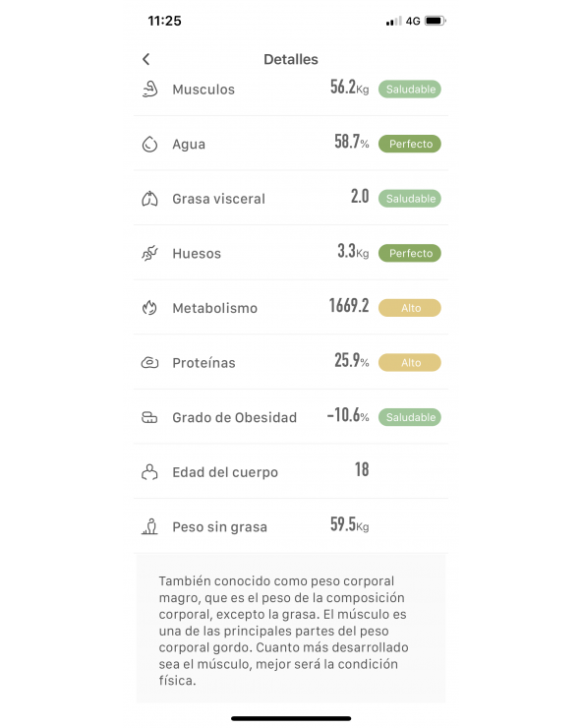Tap the Edad del cuerpo person icon
Viewport: 582px width, 728px height.
(x=149, y=471)
